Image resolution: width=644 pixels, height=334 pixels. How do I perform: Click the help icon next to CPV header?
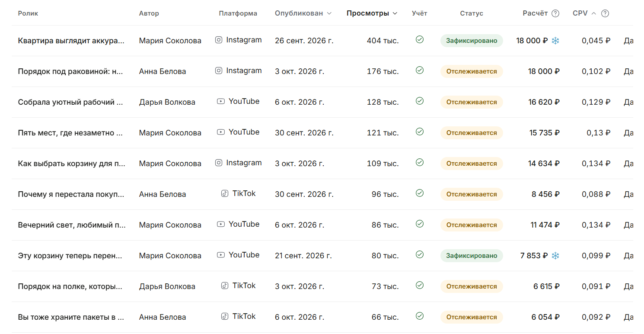[605, 13]
